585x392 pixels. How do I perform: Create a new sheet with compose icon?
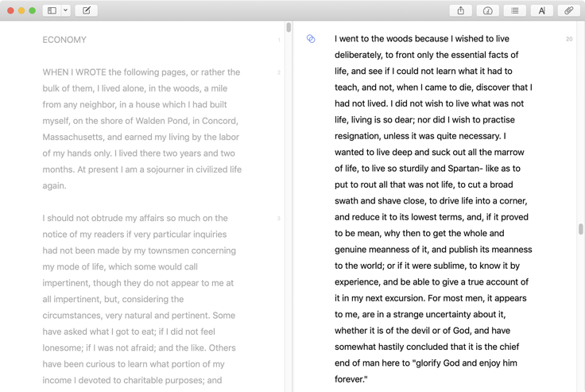click(87, 10)
